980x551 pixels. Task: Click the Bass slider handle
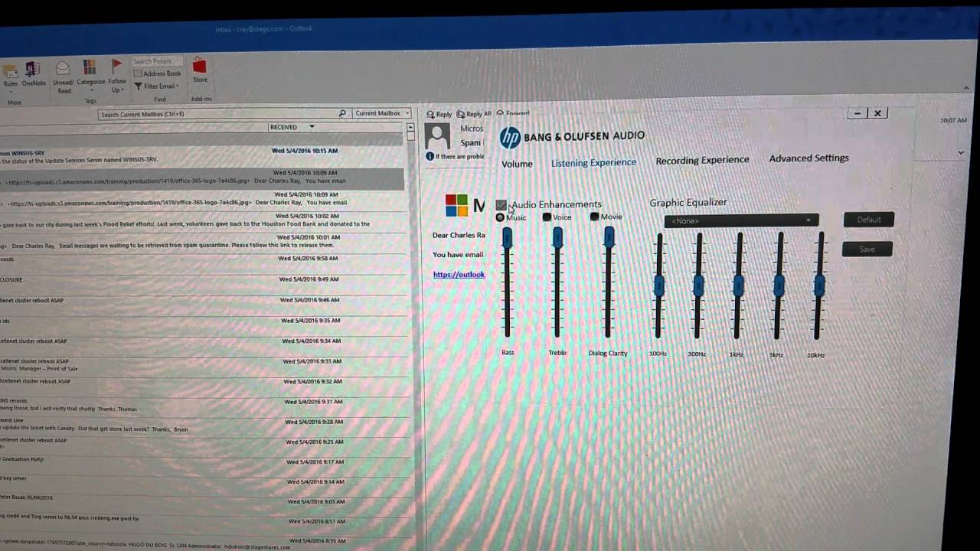pyautogui.click(x=507, y=239)
